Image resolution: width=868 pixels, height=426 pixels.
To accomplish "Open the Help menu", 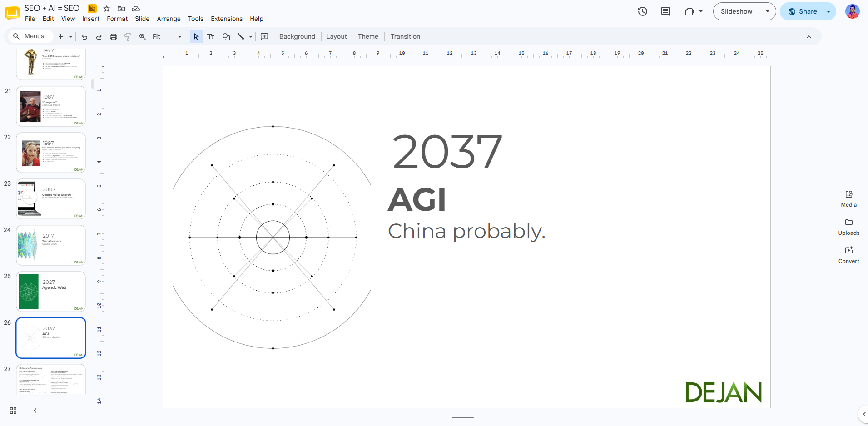I will pos(257,19).
